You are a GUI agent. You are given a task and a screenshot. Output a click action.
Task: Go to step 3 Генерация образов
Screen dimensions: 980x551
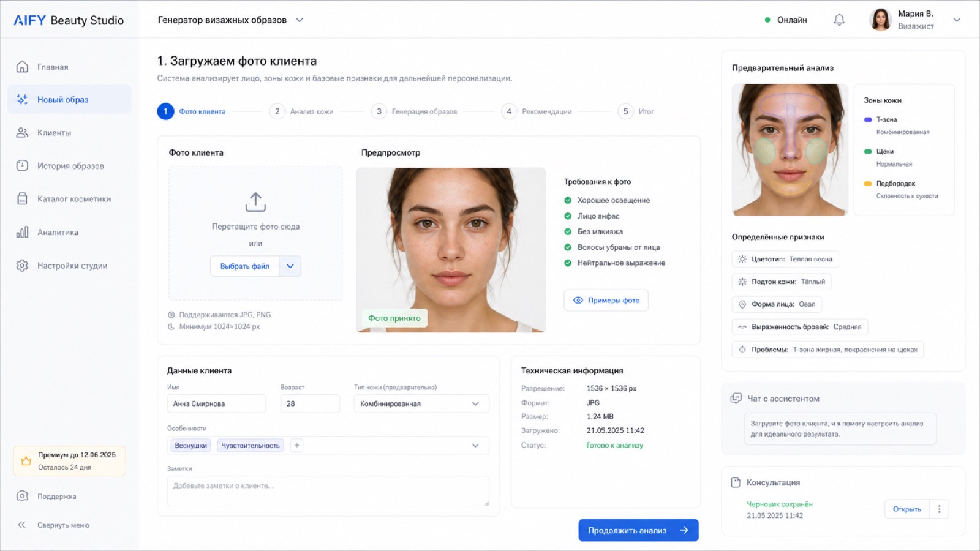coord(415,111)
